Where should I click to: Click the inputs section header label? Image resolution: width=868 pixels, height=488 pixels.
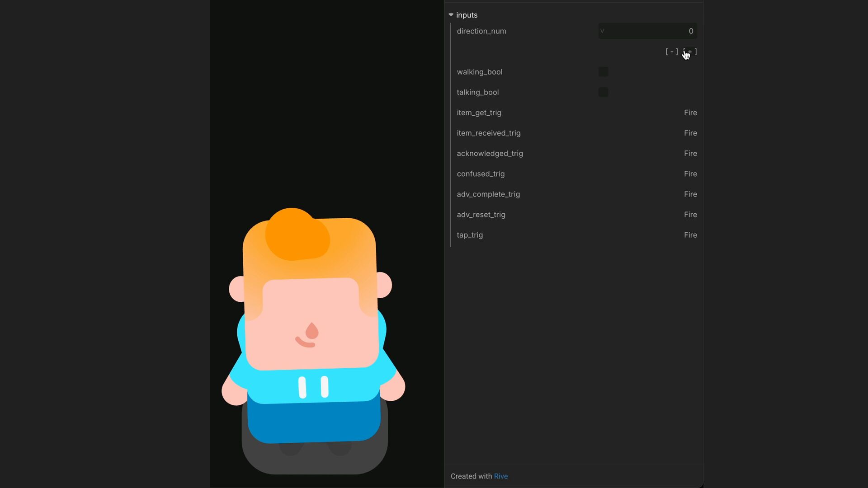467,15
